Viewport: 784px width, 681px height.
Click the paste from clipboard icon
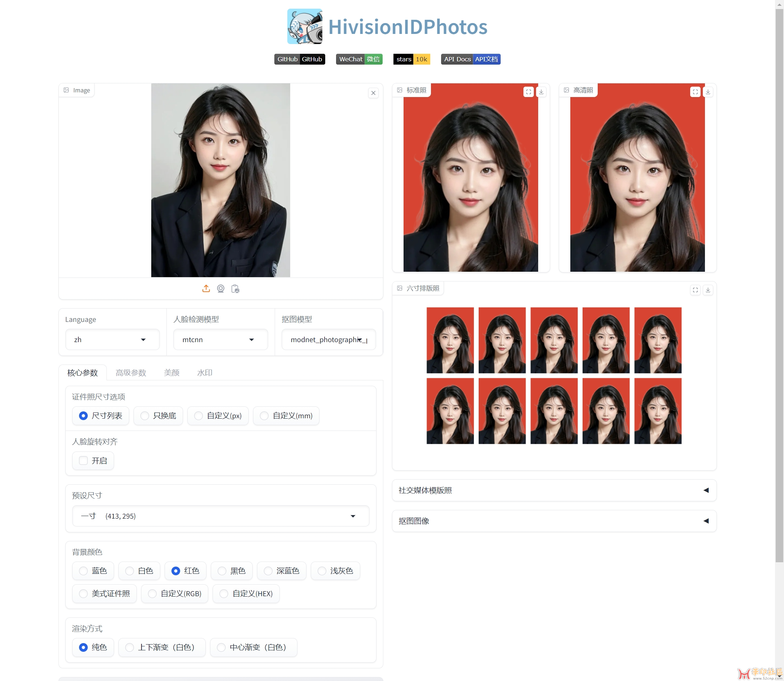click(x=235, y=289)
